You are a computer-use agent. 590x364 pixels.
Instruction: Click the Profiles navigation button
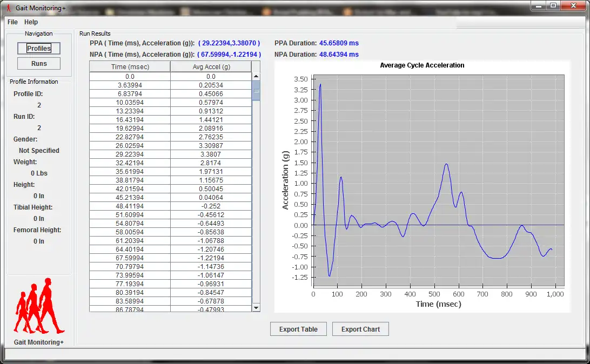(x=39, y=49)
